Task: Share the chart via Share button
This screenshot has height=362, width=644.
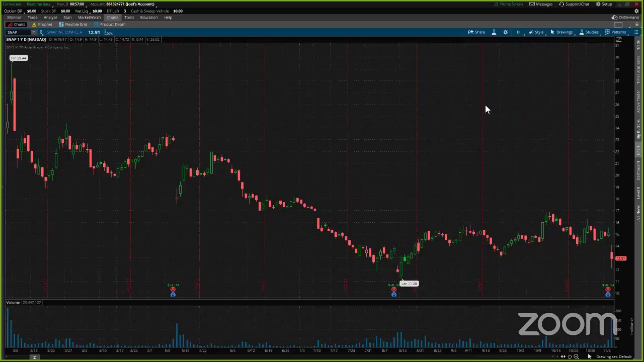Action: click(476, 32)
